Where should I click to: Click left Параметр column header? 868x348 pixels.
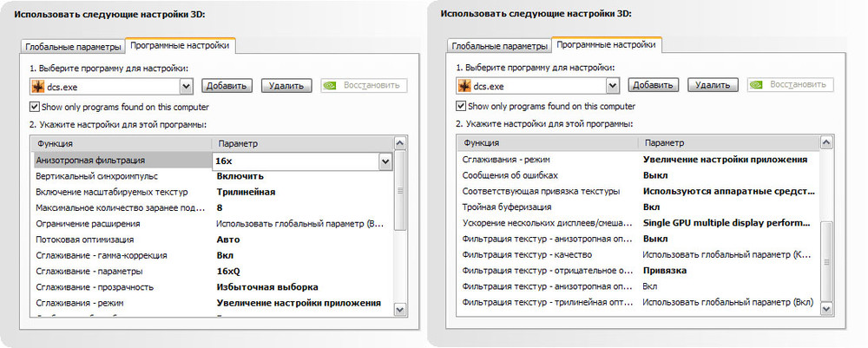click(x=303, y=143)
